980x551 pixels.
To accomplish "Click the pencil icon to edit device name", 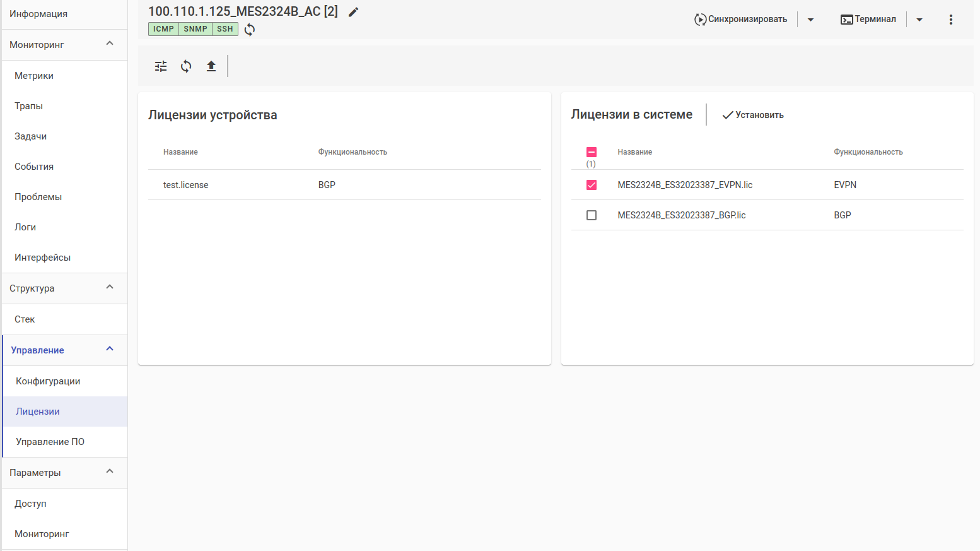I will point(354,12).
